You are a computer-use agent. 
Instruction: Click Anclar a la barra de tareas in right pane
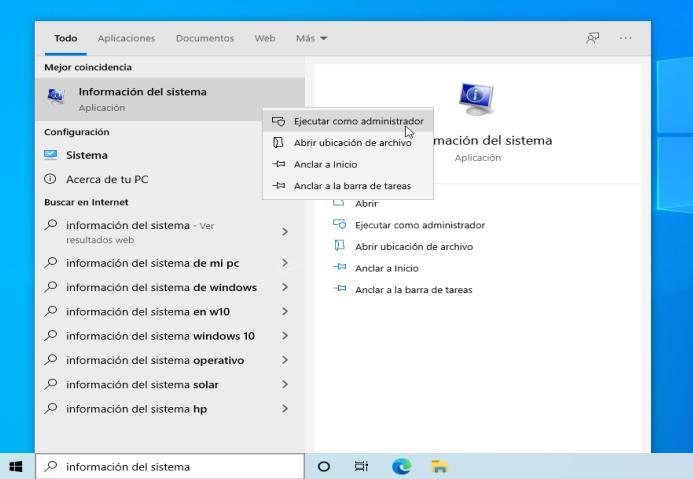[x=414, y=290]
